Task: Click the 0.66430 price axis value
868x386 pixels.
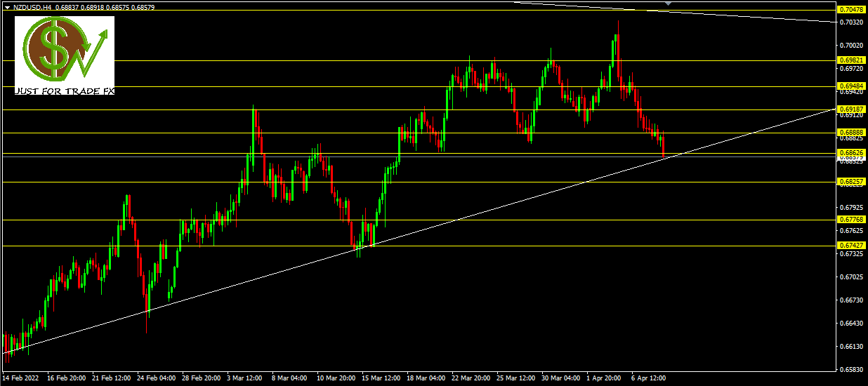Action: tap(852, 324)
